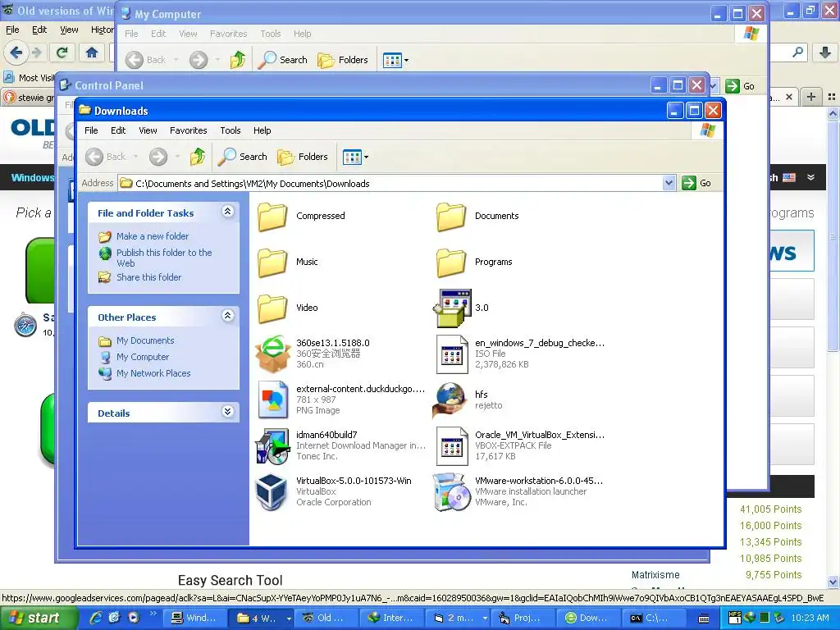Image resolution: width=840 pixels, height=630 pixels.
Task: Open the Back history dropdown arrow in Downloads
Action: [x=135, y=157]
